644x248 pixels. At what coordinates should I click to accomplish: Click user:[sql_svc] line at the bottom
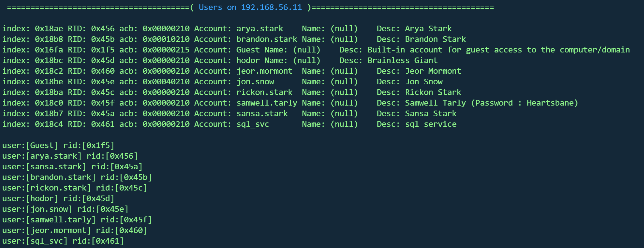[35, 241]
